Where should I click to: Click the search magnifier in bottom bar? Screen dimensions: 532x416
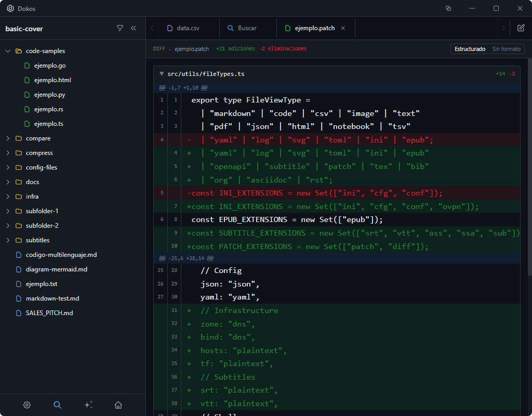pyautogui.click(x=58, y=405)
